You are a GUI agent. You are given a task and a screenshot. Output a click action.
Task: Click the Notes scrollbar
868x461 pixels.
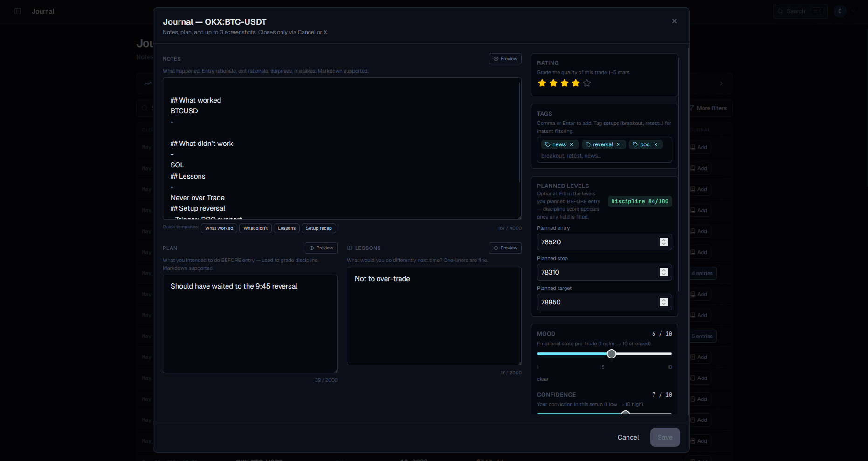[x=520, y=132]
